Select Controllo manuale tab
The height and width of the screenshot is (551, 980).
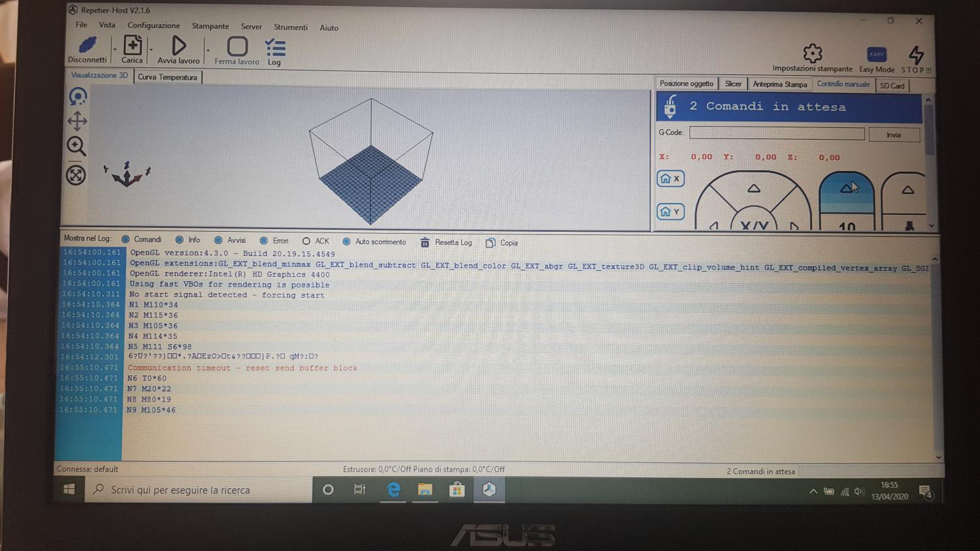(843, 84)
